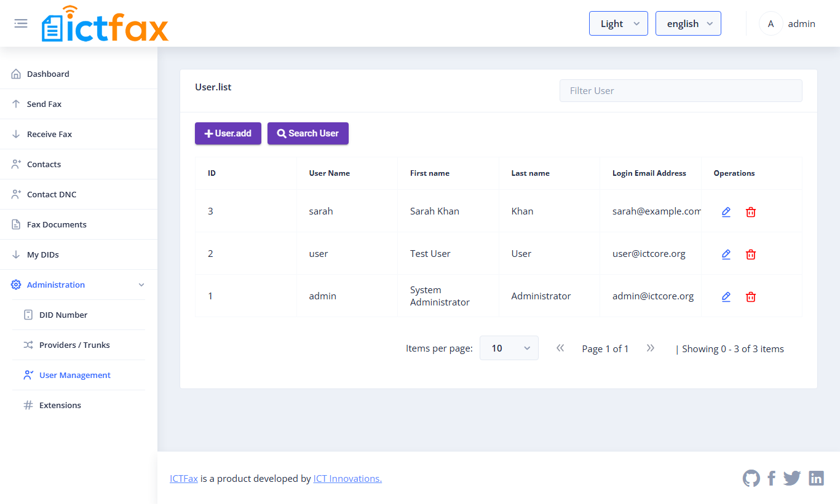840x504 pixels.
Task: Edit the Test User row pencil icon
Action: (726, 254)
